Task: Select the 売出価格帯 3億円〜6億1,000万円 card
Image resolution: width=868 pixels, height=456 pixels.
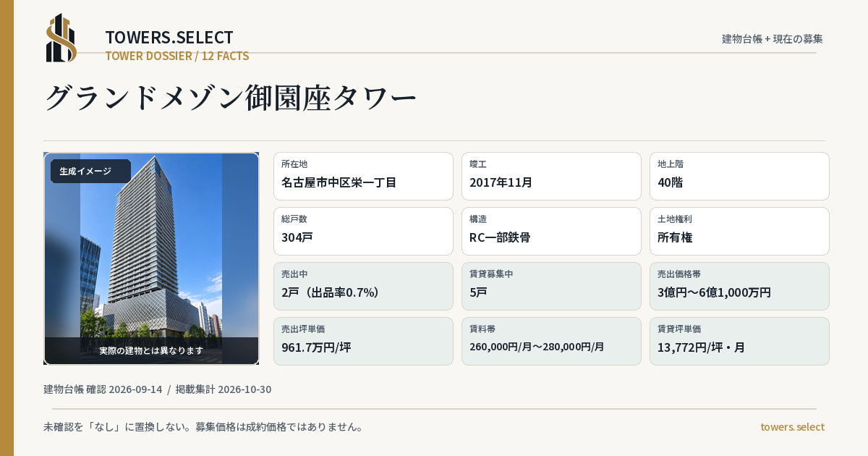Action: click(x=739, y=286)
